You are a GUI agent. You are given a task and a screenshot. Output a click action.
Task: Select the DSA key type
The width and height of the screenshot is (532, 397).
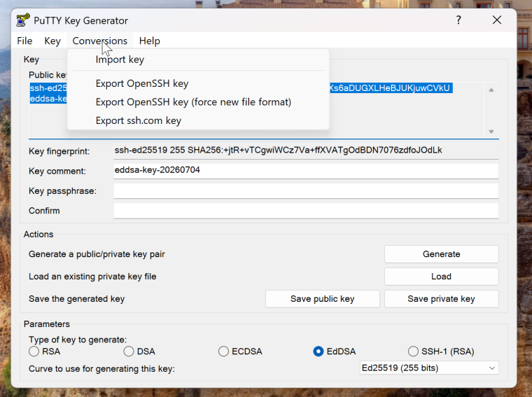[x=139, y=351]
